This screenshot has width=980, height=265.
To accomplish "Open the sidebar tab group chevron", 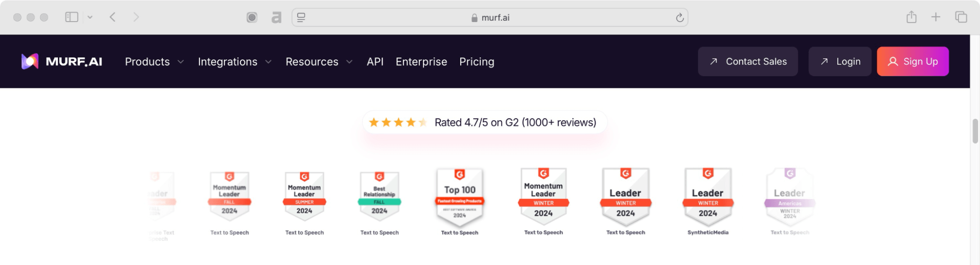I will click(90, 17).
